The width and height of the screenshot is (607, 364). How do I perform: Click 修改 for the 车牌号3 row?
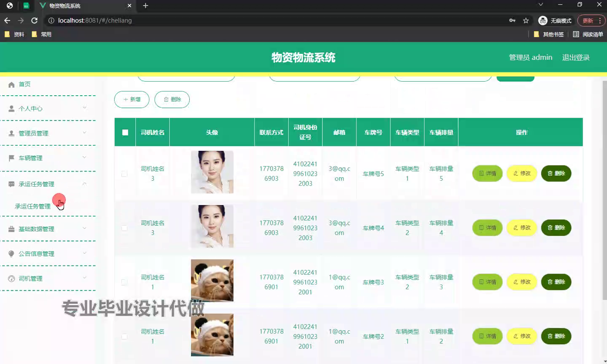(x=522, y=282)
